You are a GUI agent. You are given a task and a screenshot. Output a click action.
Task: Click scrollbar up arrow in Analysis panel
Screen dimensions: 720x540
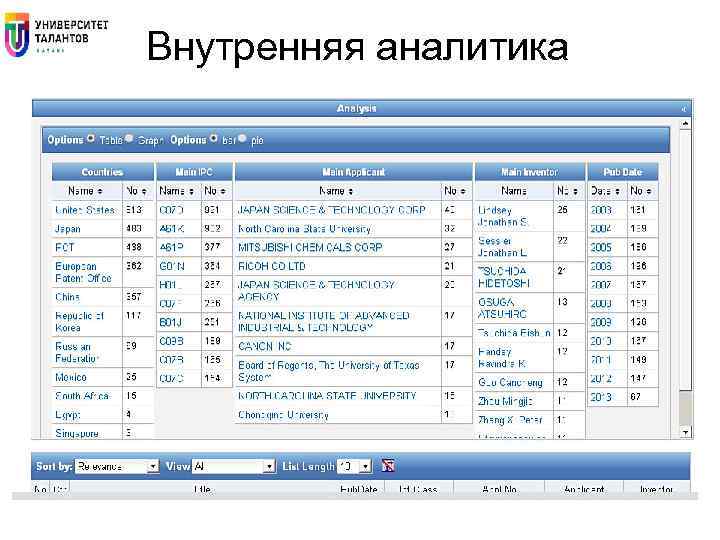(x=685, y=124)
